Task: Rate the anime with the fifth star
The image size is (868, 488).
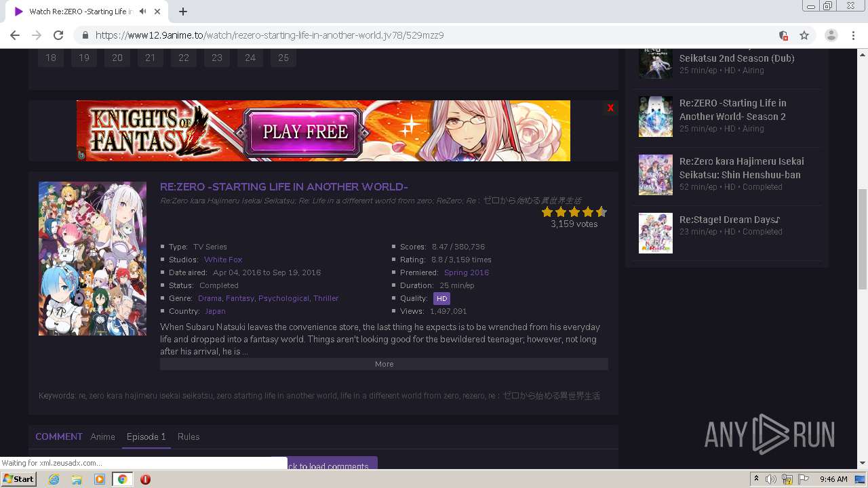Action: (x=601, y=212)
